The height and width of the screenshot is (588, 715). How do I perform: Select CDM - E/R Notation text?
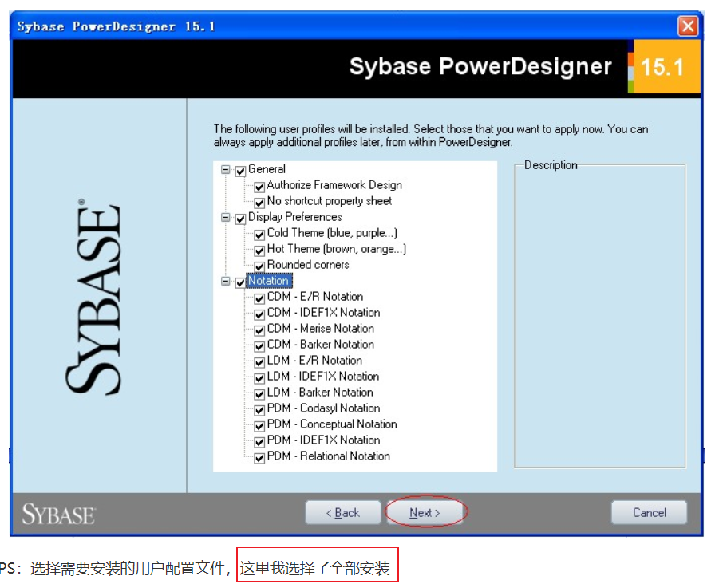point(315,297)
